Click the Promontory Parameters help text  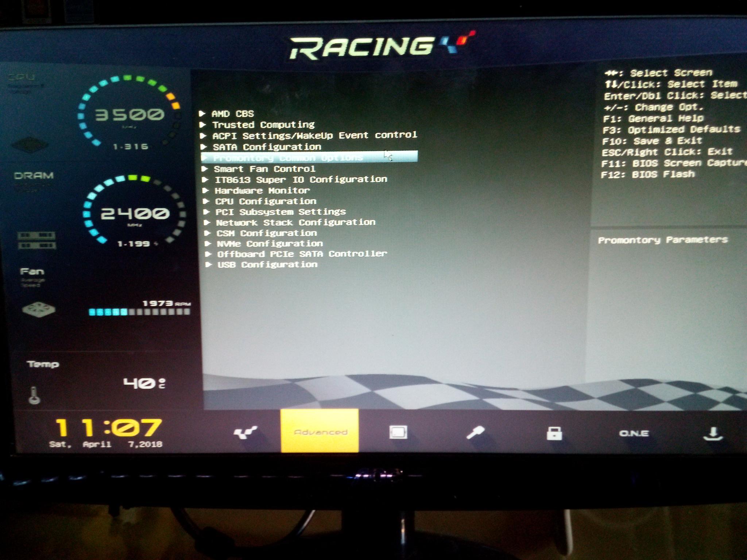(x=663, y=240)
